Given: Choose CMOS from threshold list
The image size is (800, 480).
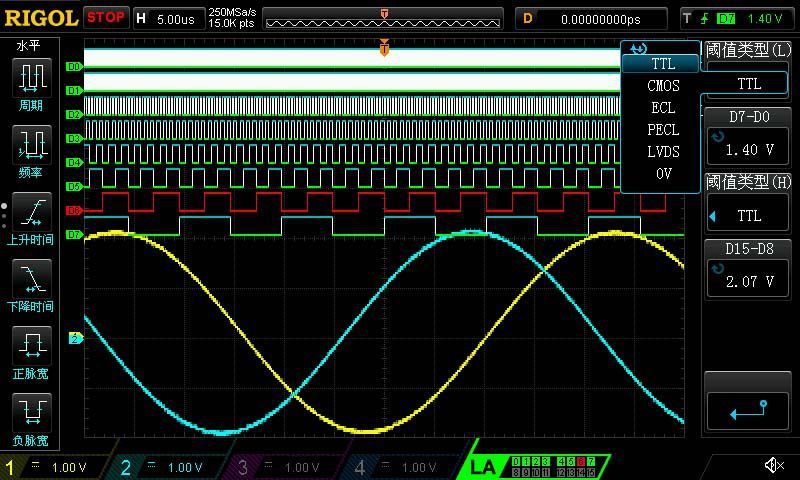Looking at the screenshot, I should pos(662,86).
